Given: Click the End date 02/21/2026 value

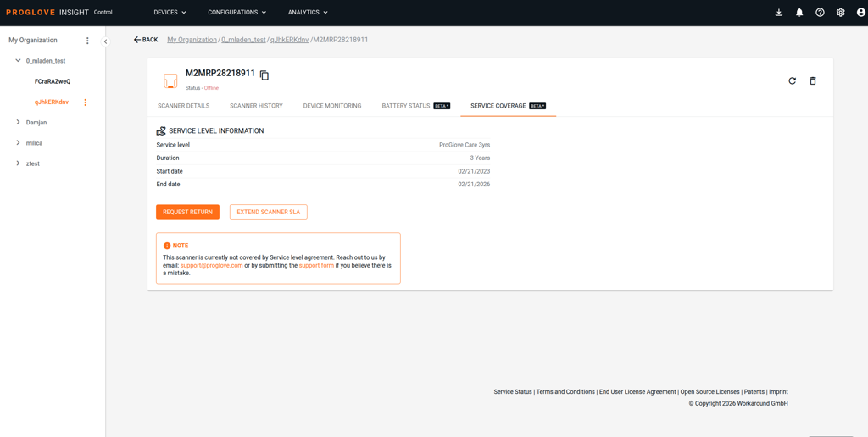Looking at the screenshot, I should [474, 185].
